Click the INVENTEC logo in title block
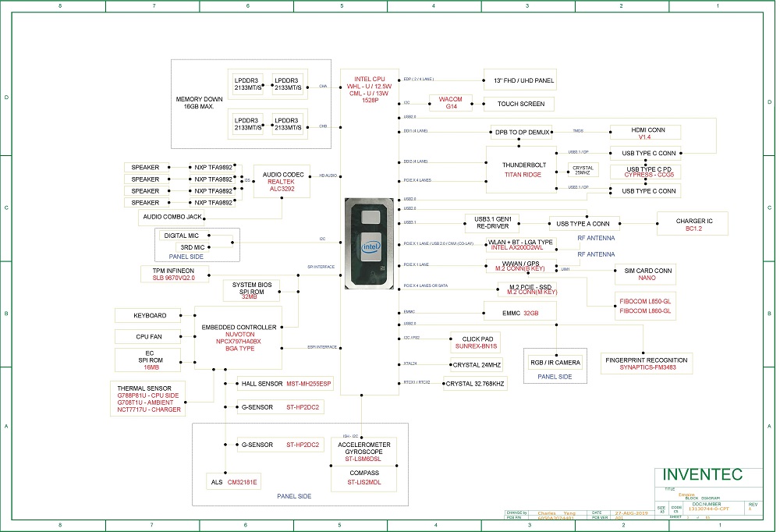780x532 pixels. point(703,475)
